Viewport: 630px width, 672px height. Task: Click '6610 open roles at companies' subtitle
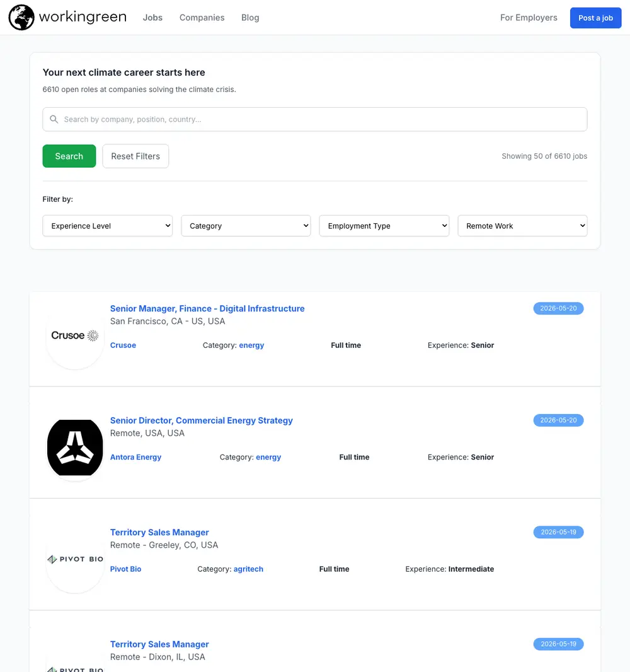[x=139, y=89]
